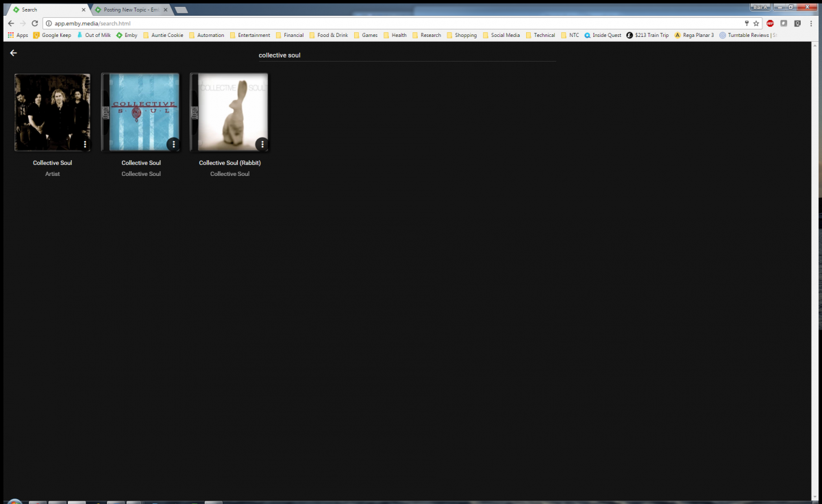
Task: Open the Rega Planar 3 bookmark
Action: click(x=695, y=35)
